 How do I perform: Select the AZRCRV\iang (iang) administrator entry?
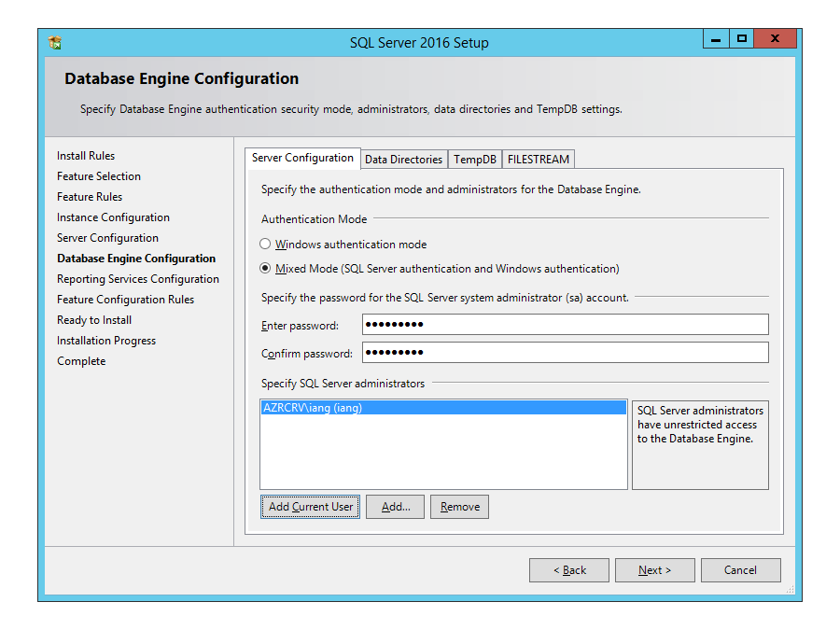pyautogui.click(x=443, y=408)
